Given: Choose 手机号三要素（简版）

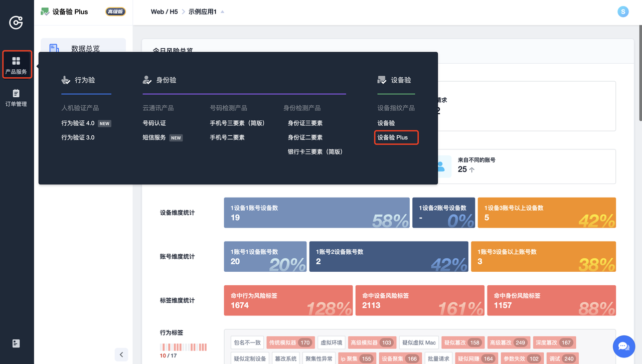Looking at the screenshot, I should tap(237, 123).
